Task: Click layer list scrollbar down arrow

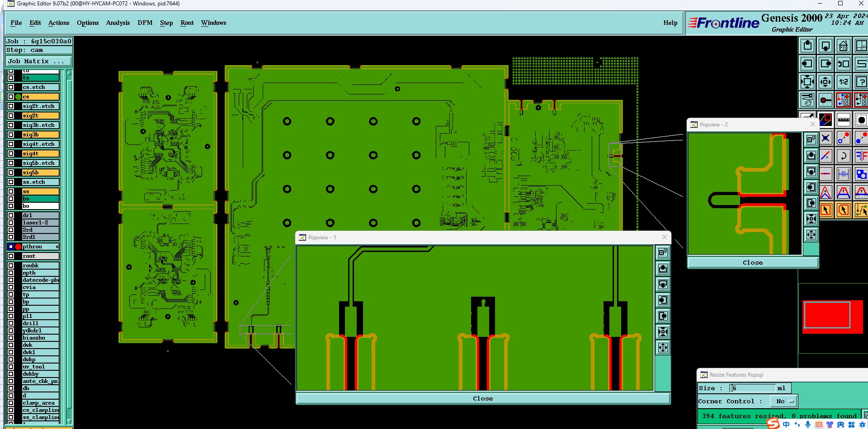Action: point(69,421)
